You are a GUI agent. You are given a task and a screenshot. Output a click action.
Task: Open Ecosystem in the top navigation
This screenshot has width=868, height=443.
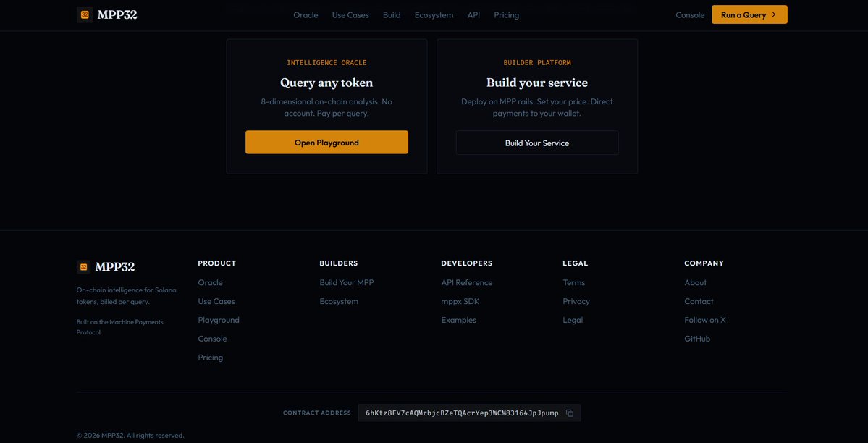[x=434, y=15]
